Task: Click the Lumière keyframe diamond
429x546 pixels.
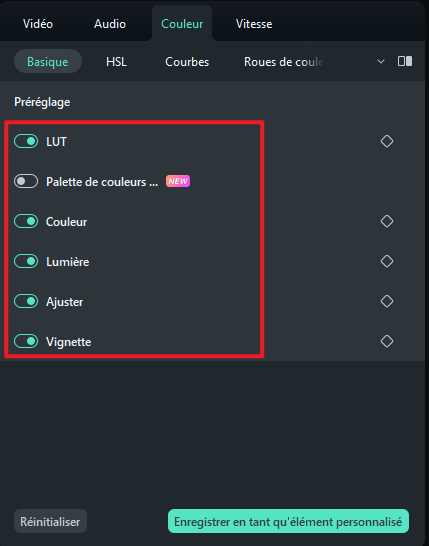Action: [x=387, y=261]
